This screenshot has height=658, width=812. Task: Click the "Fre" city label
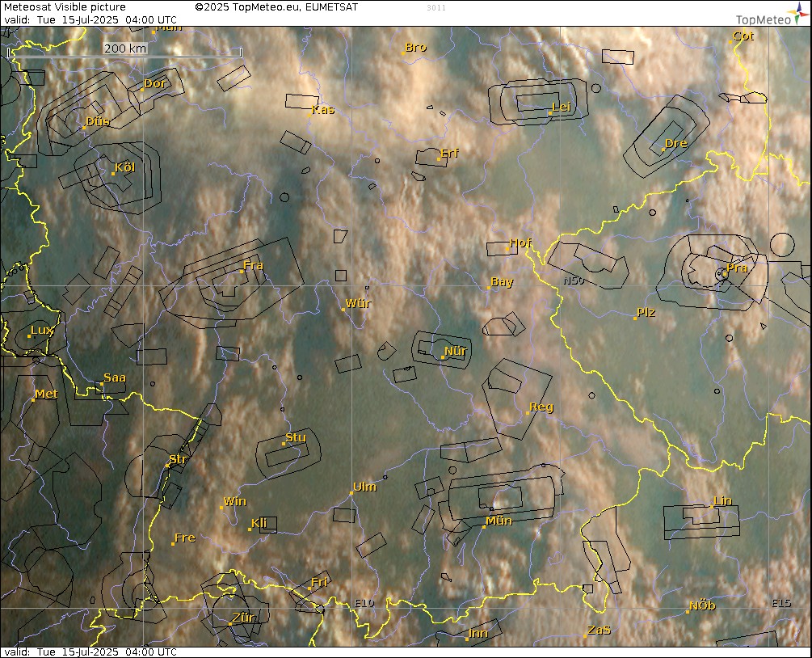tap(185, 538)
